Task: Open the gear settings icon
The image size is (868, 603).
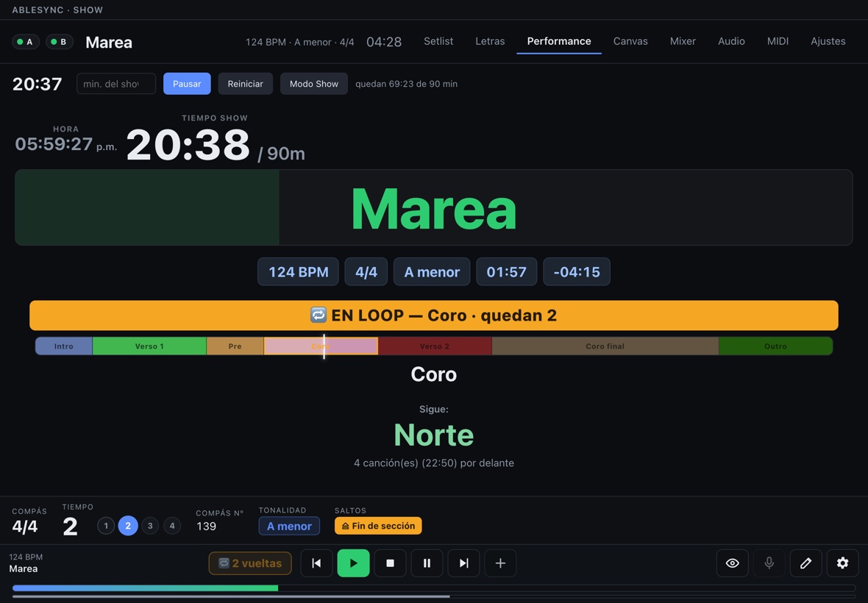Action: pos(842,563)
